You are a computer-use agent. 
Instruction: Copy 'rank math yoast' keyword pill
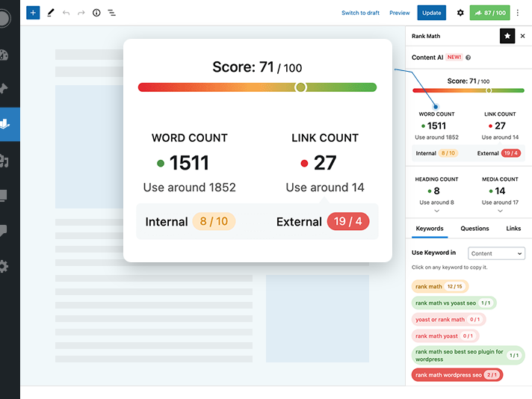[445, 336]
